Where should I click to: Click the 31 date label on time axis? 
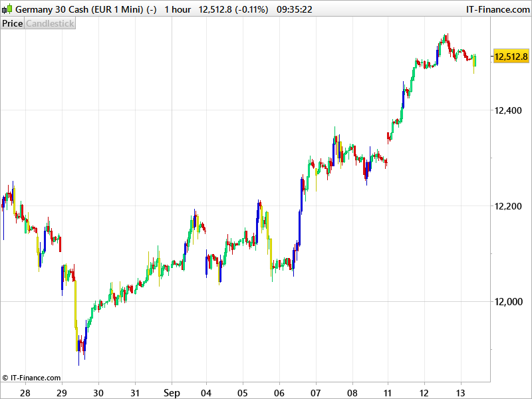click(135, 393)
